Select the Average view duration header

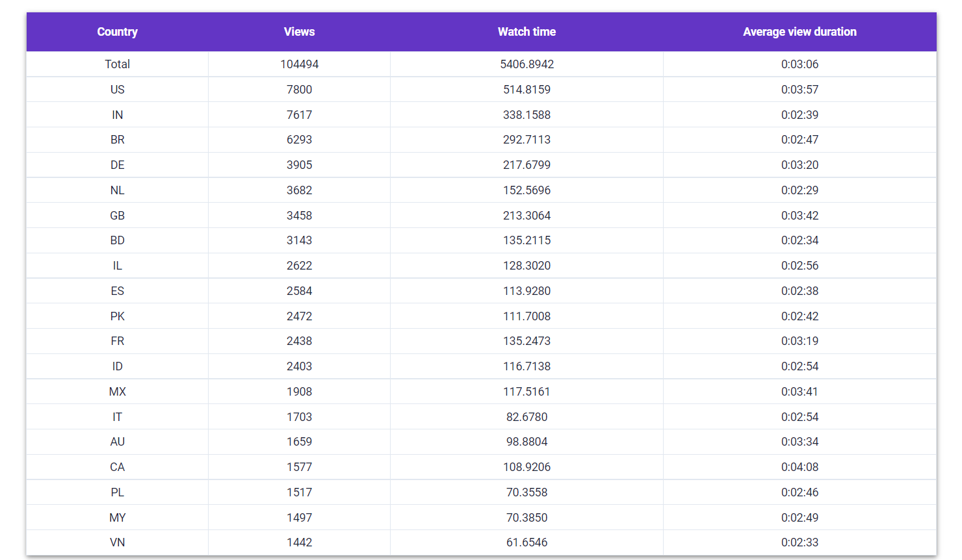click(x=799, y=32)
